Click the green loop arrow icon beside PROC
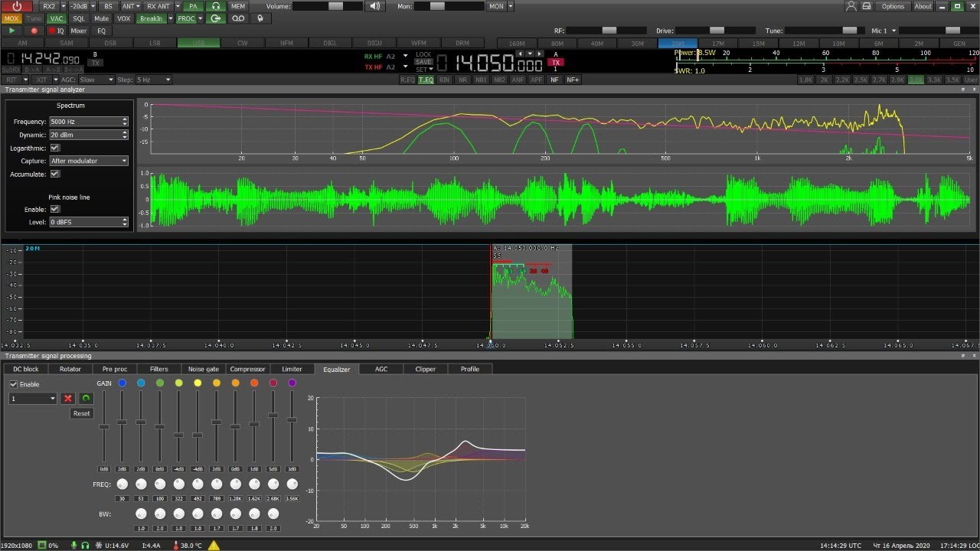This screenshot has width=980, height=551. (x=216, y=18)
